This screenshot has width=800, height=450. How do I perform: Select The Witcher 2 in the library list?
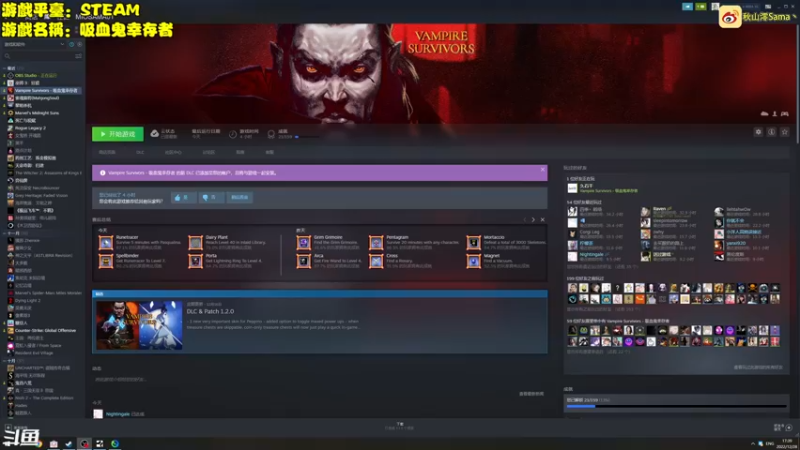[44, 173]
